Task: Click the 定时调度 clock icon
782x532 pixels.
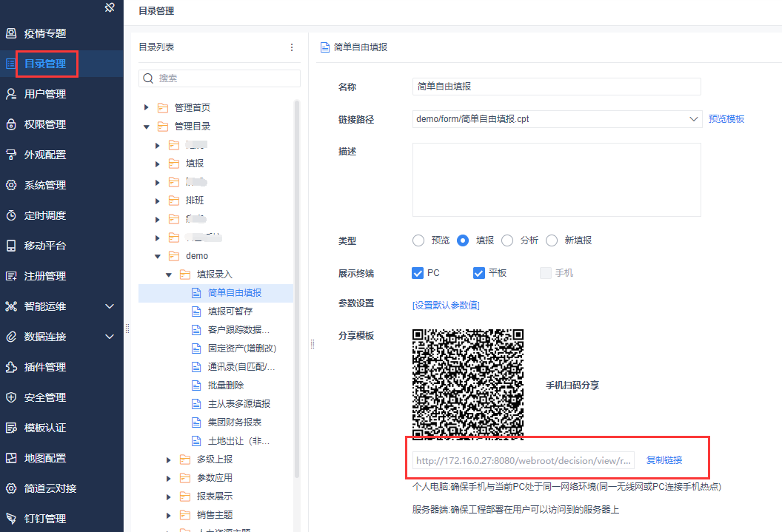Action: tap(11, 215)
